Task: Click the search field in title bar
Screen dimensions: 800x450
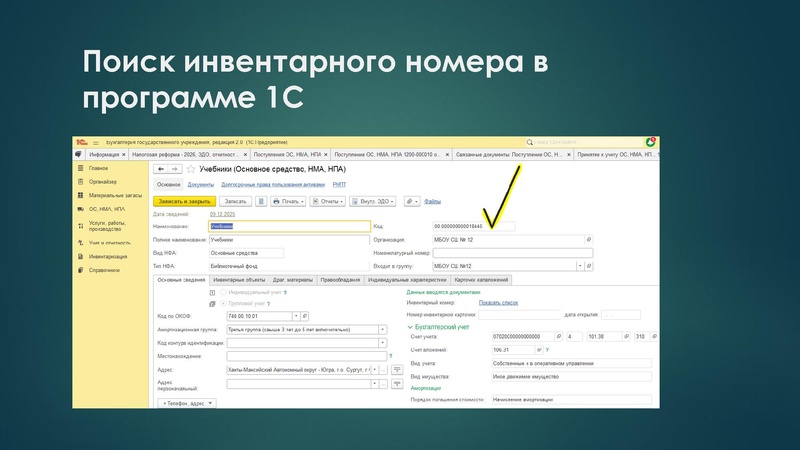Action: (x=583, y=142)
